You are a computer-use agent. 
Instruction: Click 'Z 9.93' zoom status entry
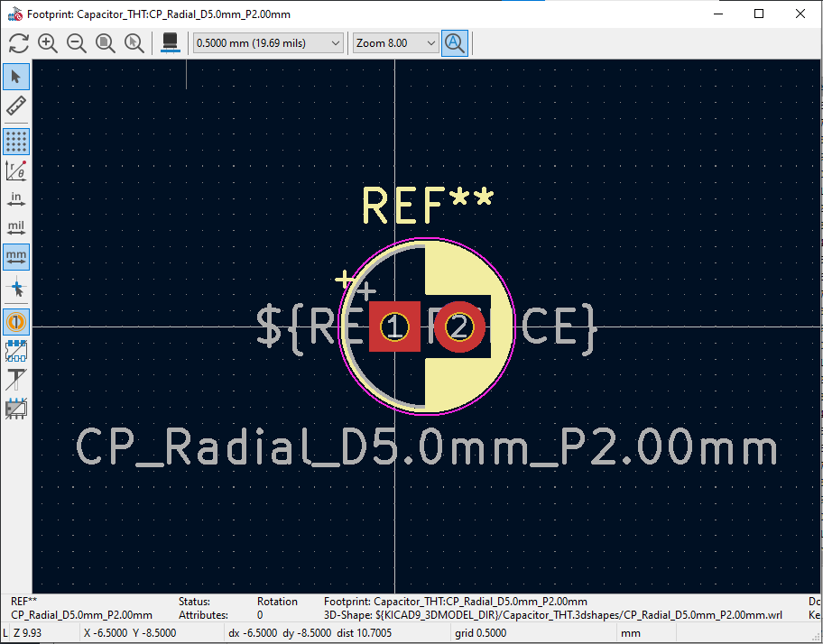click(x=27, y=633)
